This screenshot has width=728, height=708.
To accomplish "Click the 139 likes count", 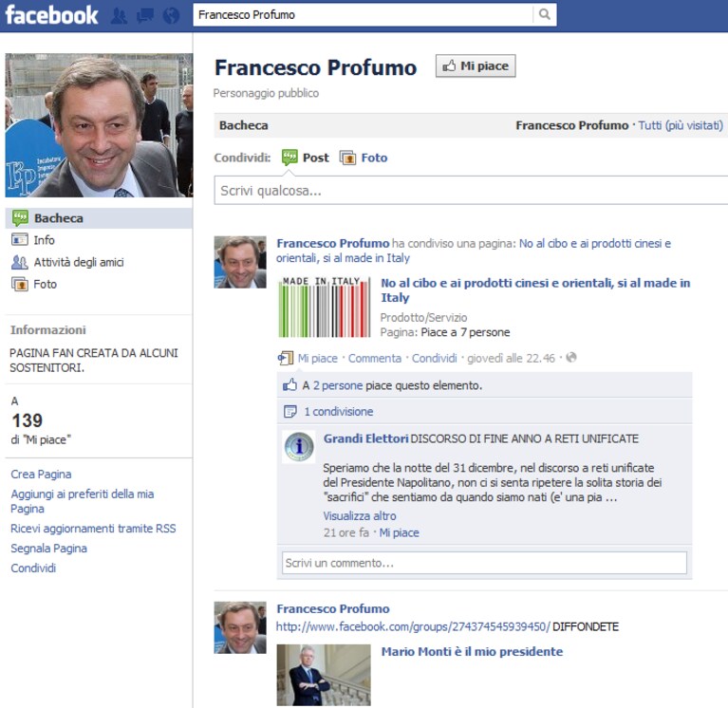I will tap(28, 420).
